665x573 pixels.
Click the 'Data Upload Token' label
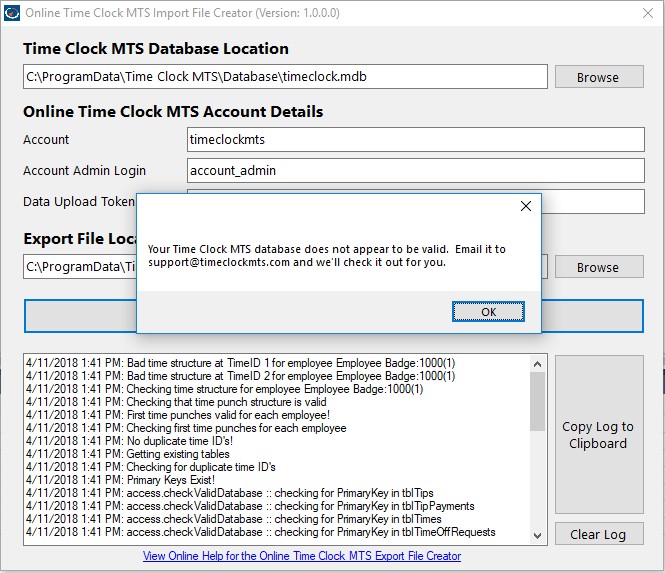79,201
